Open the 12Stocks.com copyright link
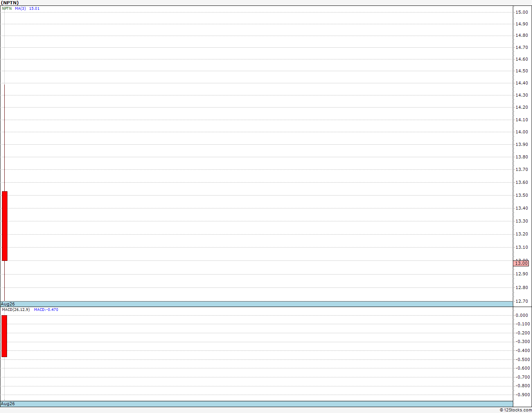532x413 pixels. click(x=516, y=410)
